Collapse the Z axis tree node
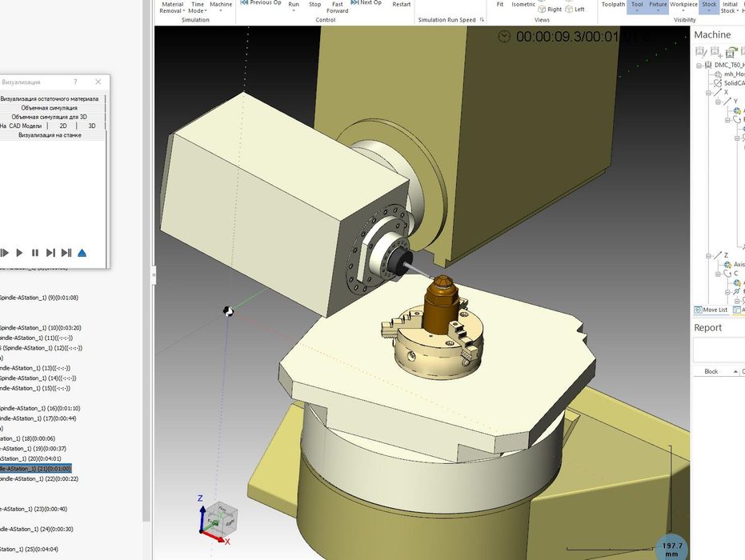This screenshot has height=560, width=745. [708, 255]
